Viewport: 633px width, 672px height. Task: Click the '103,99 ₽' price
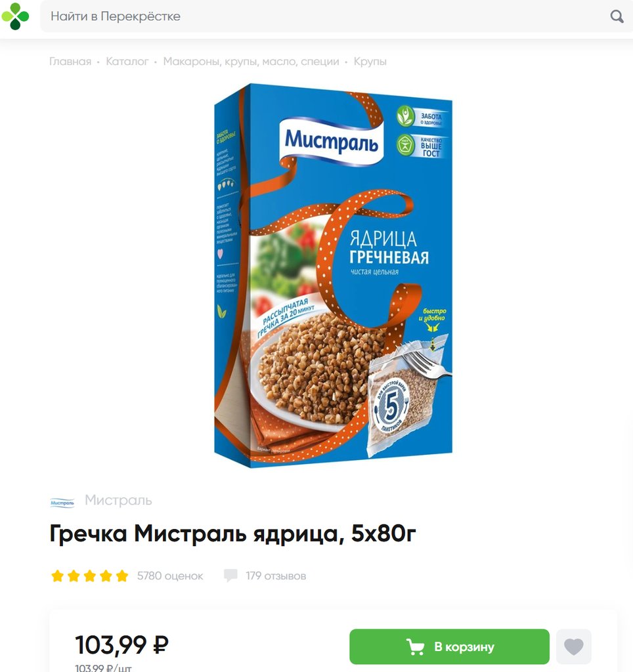point(121,645)
